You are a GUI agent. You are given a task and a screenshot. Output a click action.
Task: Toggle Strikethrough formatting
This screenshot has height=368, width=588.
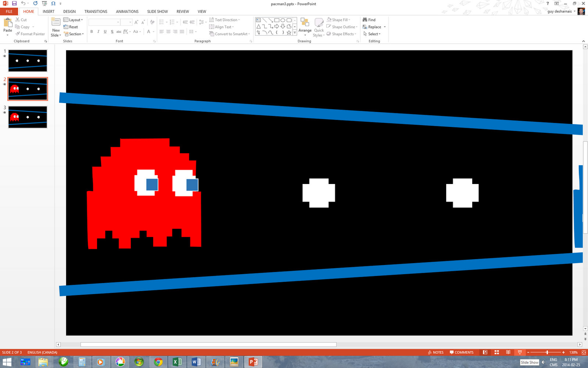[119, 32]
